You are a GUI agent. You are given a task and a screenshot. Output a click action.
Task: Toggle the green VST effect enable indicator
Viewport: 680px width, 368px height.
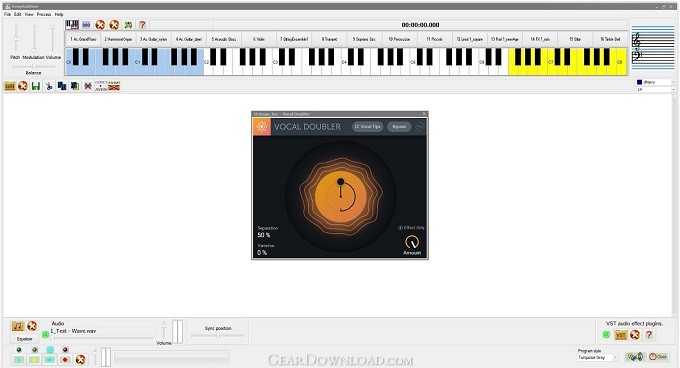(606, 335)
